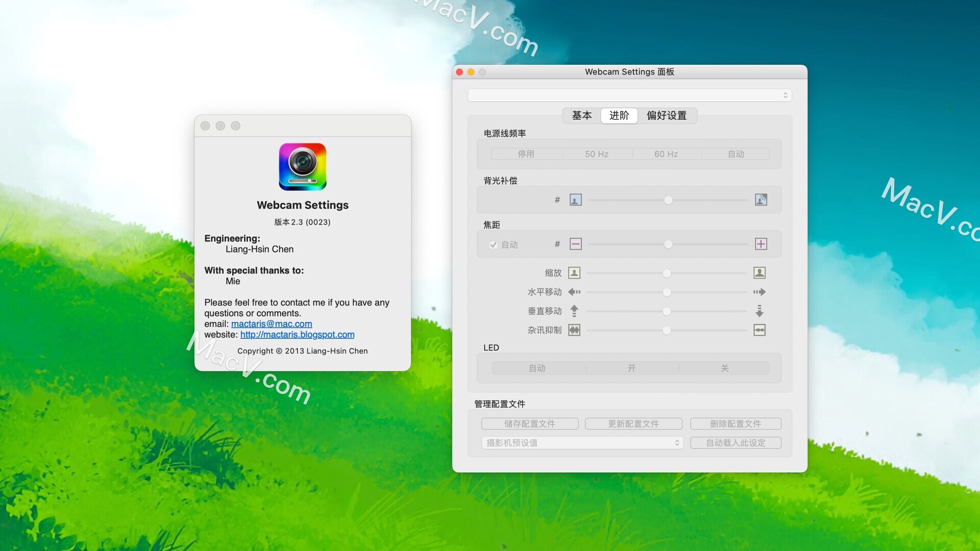
Task: Click the tilt down arrow icon
Action: (759, 311)
